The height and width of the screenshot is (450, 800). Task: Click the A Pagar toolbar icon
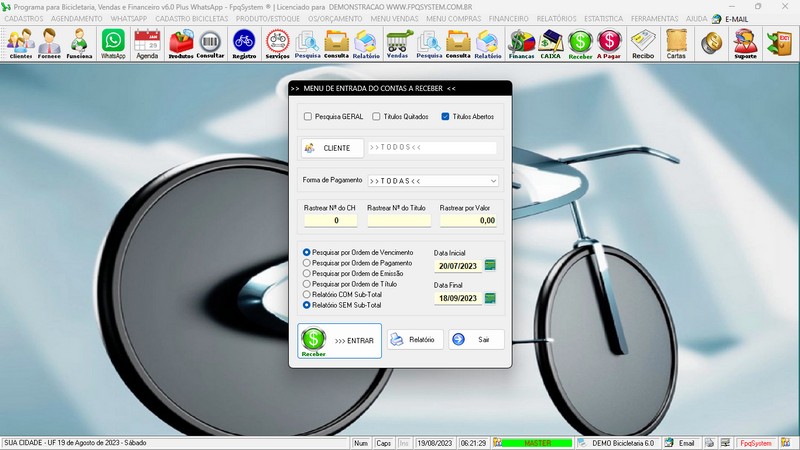click(608, 43)
